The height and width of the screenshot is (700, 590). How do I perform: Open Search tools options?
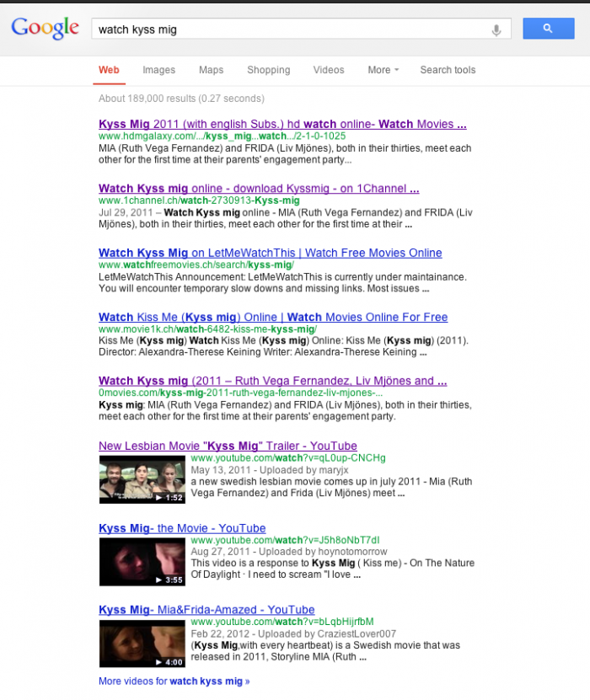tap(448, 70)
